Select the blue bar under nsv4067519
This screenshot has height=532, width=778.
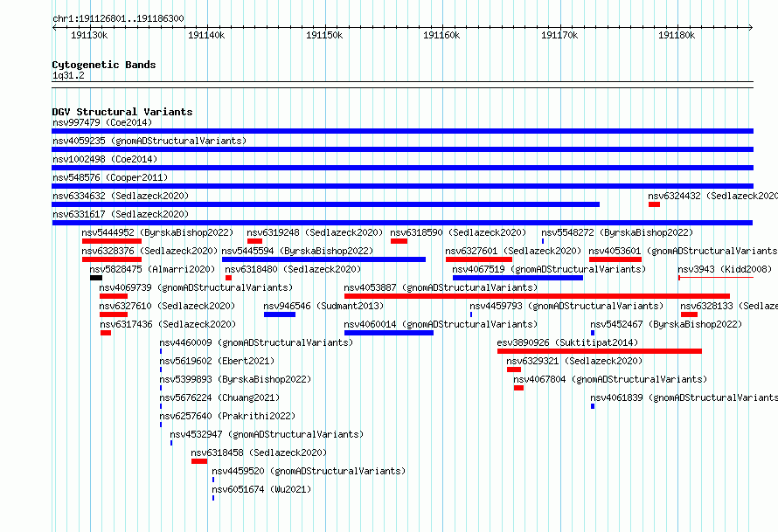(518, 278)
